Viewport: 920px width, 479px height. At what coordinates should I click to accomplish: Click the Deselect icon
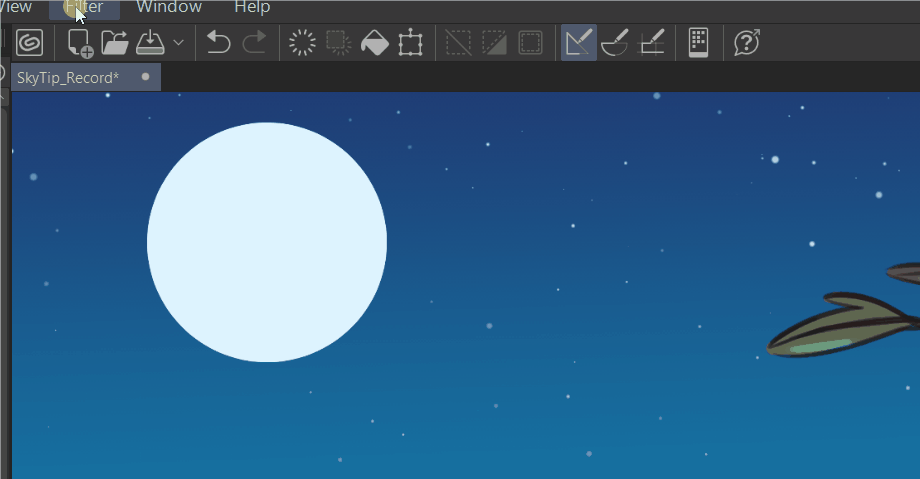pos(458,43)
